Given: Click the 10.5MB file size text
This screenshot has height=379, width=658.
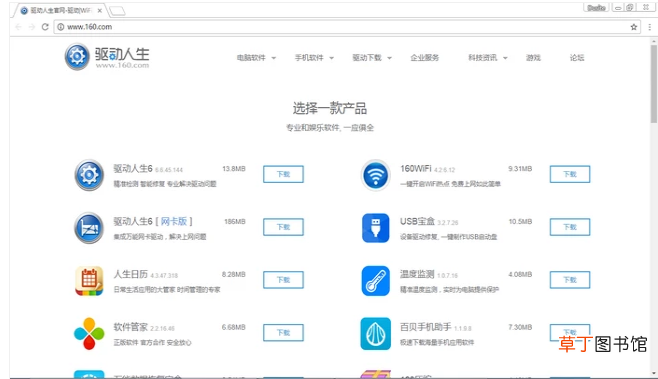Looking at the screenshot, I should (x=520, y=222).
